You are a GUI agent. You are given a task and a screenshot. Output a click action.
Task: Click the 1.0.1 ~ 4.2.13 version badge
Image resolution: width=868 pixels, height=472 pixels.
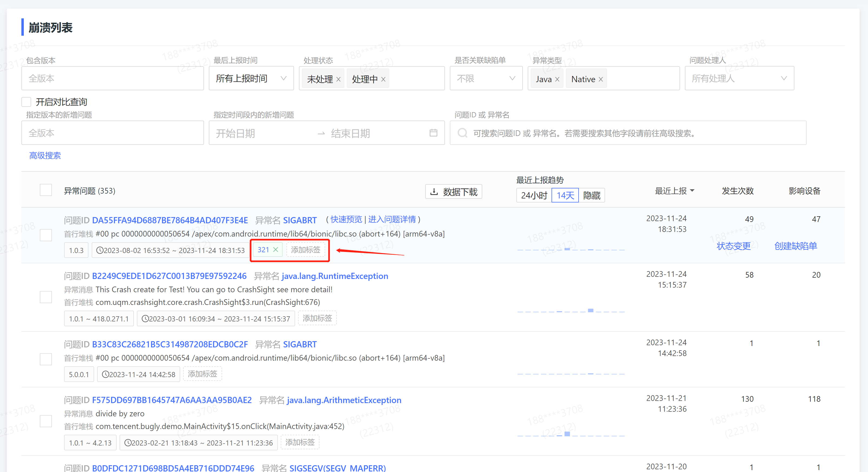(90, 443)
